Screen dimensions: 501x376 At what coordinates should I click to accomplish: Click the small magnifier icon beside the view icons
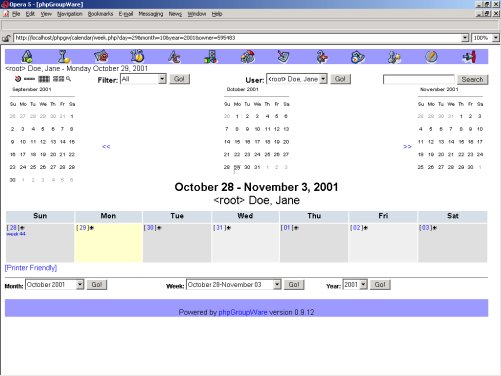[68, 79]
